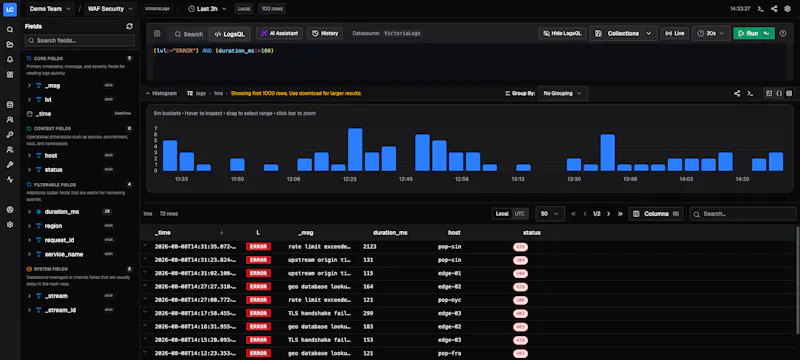Go to the last page of results
Viewport: 800px width, 360px height.
[x=620, y=214]
